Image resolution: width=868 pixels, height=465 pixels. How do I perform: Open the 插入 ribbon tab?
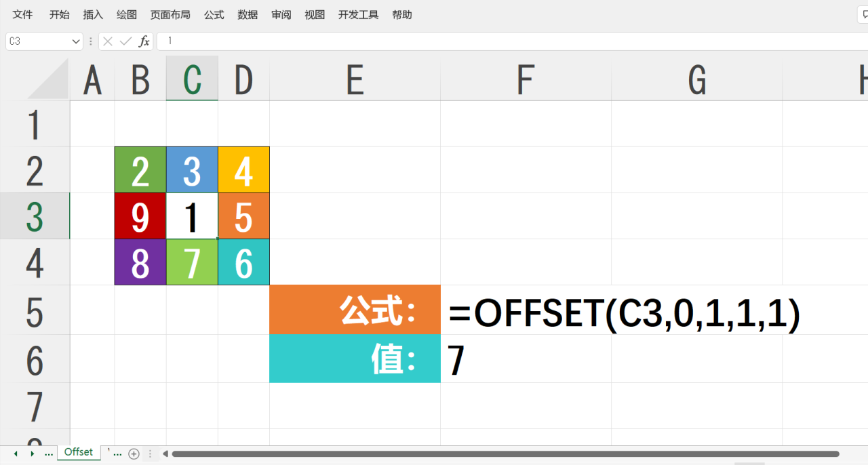(x=93, y=14)
